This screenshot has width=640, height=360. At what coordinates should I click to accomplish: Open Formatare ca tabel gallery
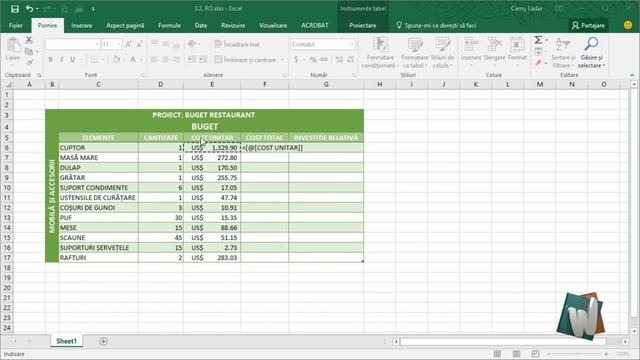pos(415,53)
